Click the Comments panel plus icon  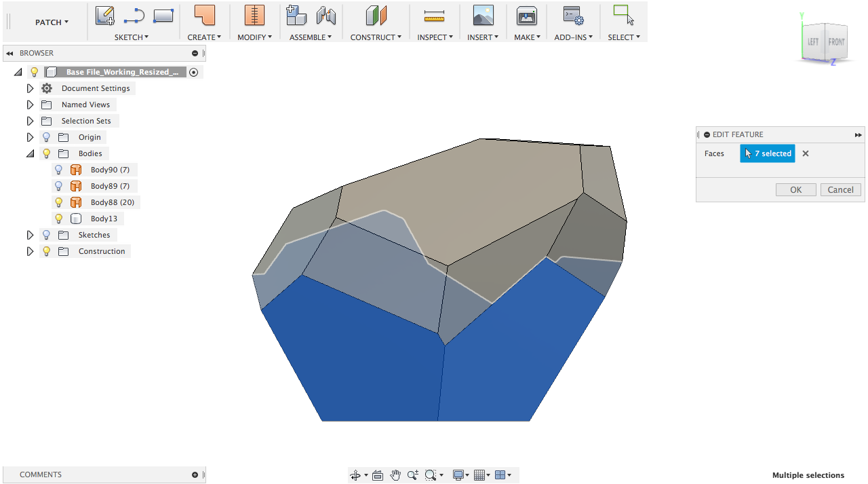(x=195, y=474)
